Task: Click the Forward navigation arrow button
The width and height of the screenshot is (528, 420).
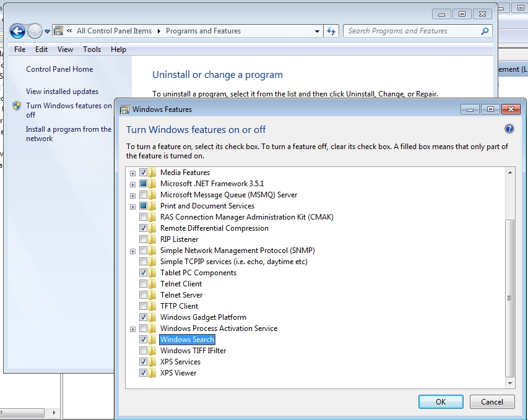Action: (35, 32)
